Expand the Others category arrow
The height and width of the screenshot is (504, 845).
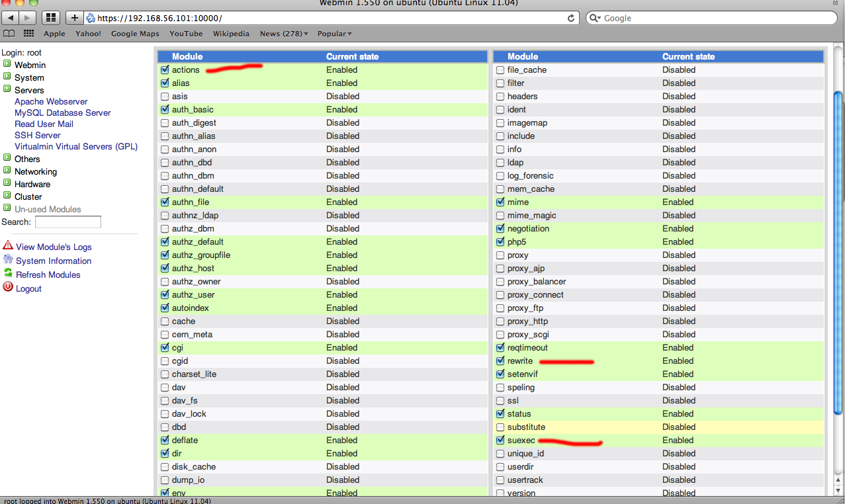(7, 158)
